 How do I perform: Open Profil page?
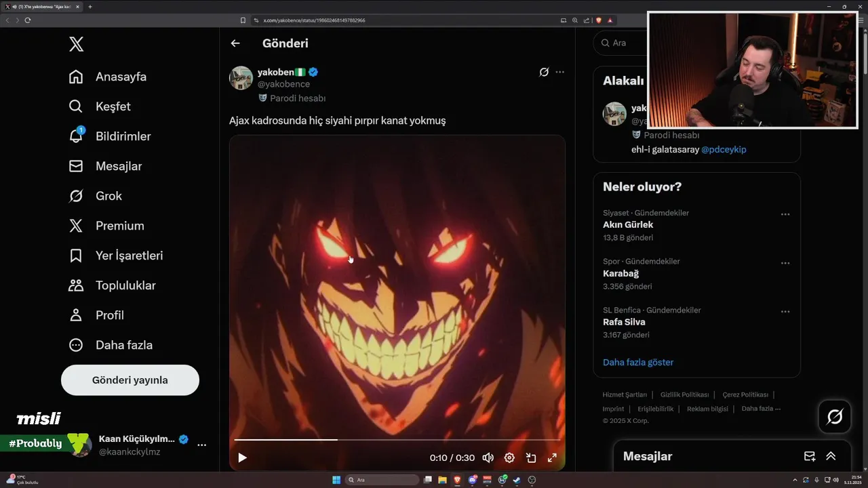(x=96, y=315)
